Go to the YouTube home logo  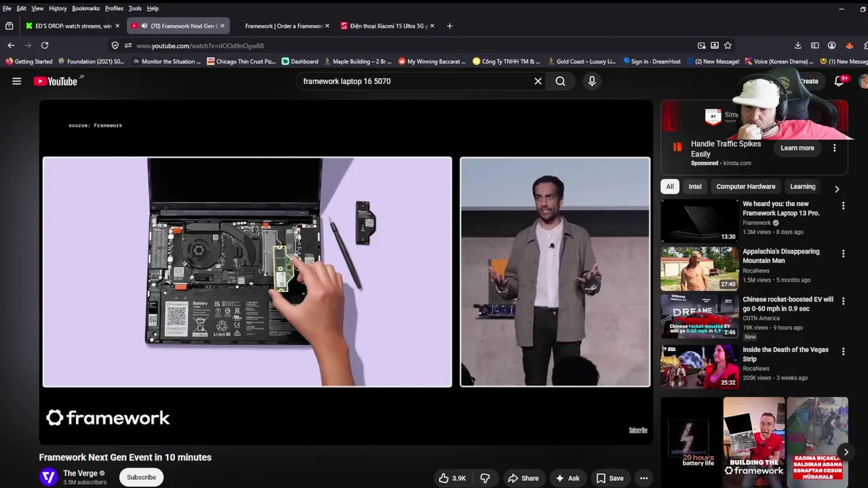point(56,81)
